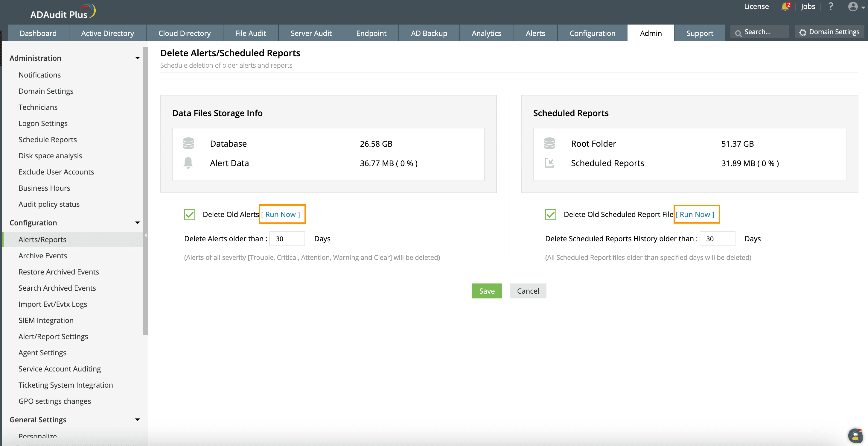Open the user profile avatar icon
The image size is (868, 446).
(x=853, y=6)
